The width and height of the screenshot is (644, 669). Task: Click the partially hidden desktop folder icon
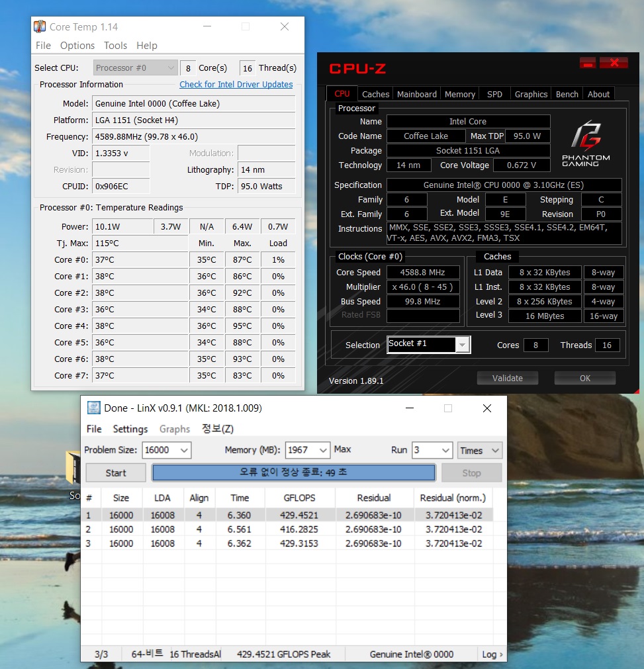73,468
